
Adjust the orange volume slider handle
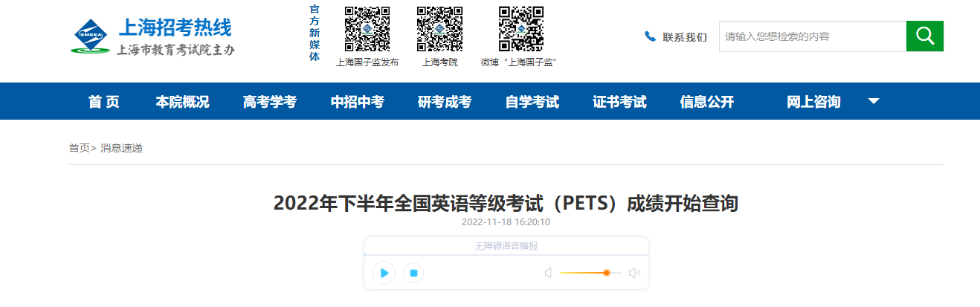(607, 273)
